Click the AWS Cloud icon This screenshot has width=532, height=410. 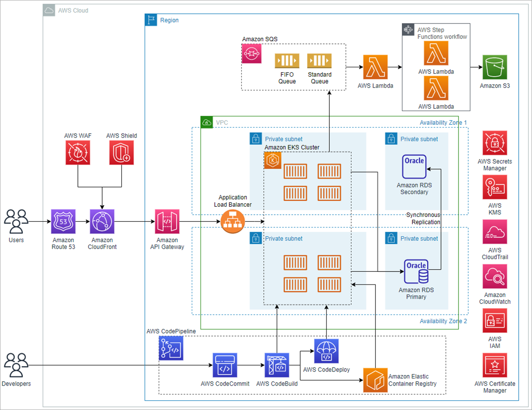point(49,11)
